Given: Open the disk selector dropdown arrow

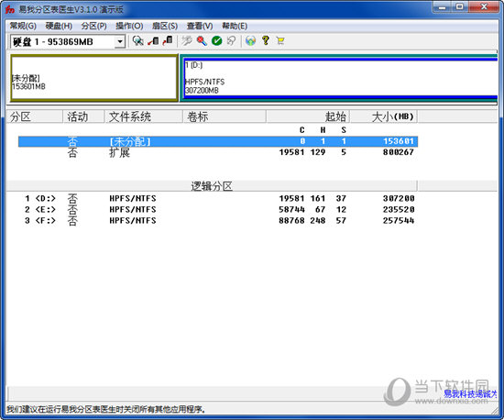Looking at the screenshot, I should tap(120, 41).
